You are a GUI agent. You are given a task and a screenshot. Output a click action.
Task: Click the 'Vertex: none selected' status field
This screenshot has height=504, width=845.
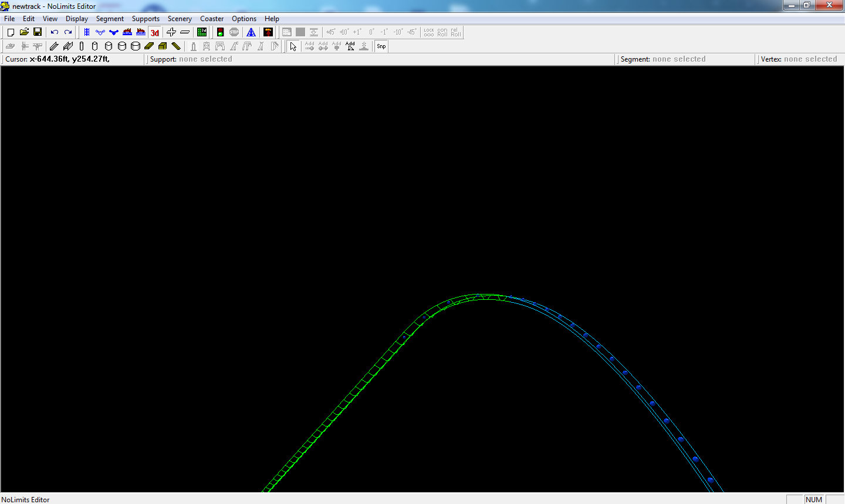pos(800,59)
